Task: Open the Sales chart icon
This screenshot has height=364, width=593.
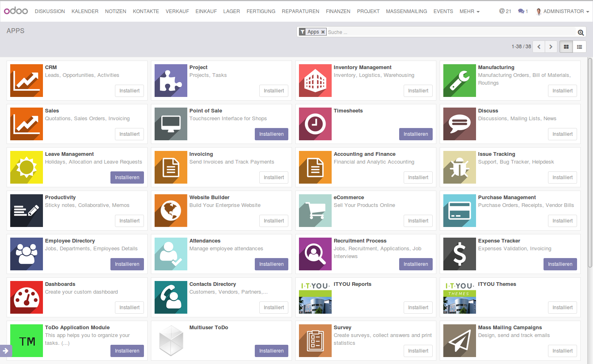Action: coord(27,124)
